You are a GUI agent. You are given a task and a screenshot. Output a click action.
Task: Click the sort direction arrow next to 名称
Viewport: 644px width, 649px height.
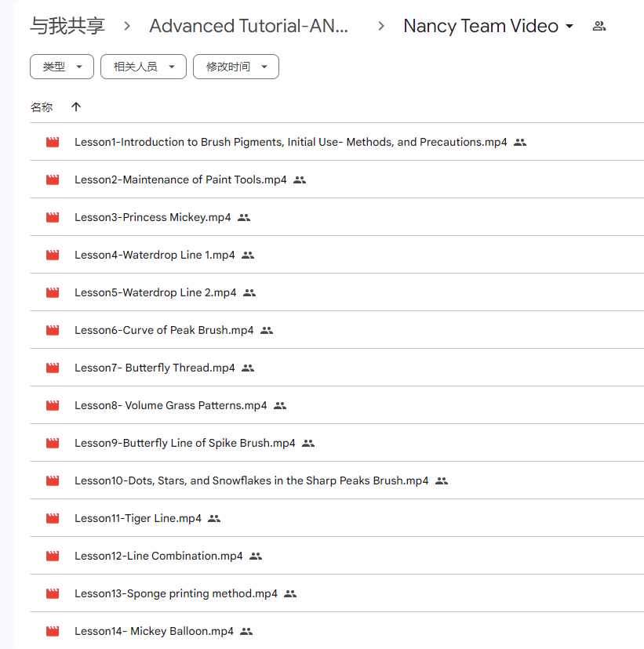click(76, 107)
